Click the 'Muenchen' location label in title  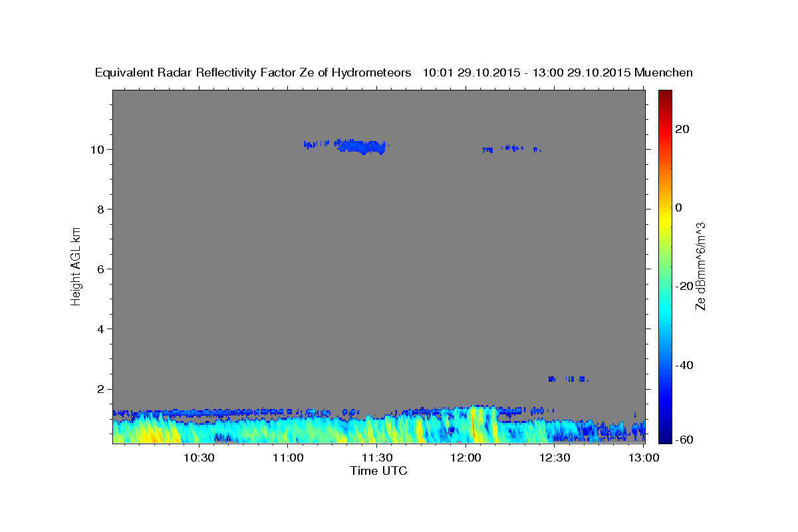664,72
